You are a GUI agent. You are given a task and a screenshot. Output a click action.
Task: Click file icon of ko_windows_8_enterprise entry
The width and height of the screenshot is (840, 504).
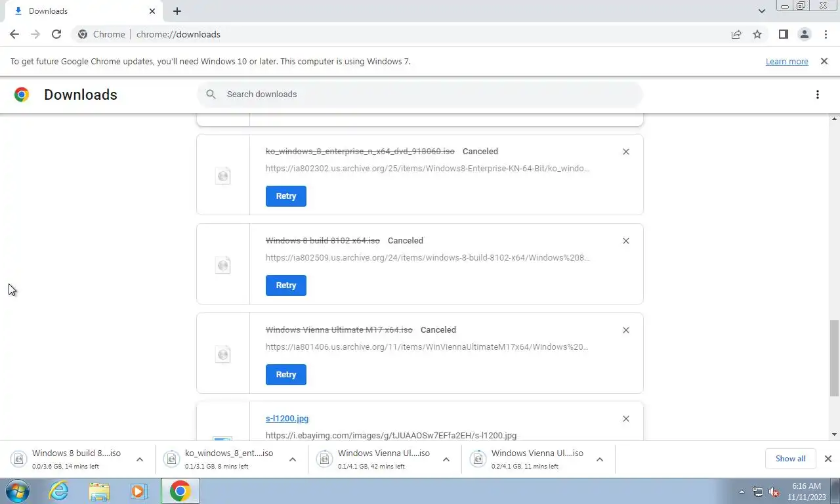point(223,175)
